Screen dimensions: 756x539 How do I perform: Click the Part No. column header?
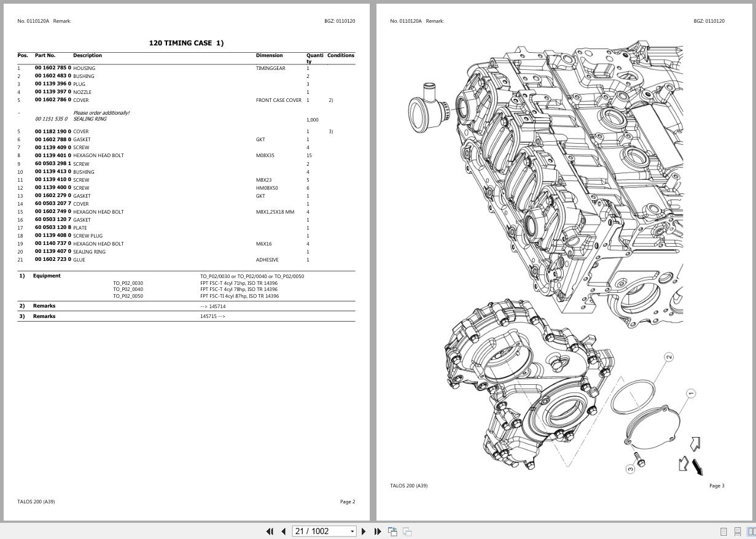tap(45, 55)
